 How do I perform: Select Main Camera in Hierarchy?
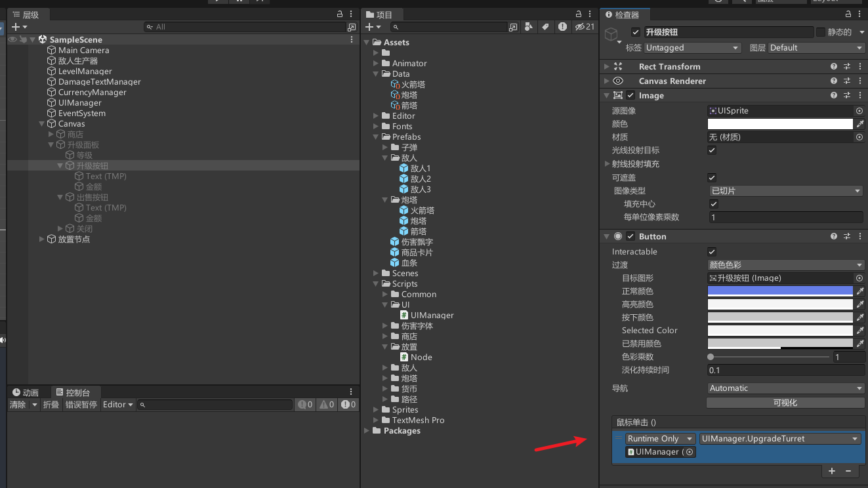(x=83, y=50)
